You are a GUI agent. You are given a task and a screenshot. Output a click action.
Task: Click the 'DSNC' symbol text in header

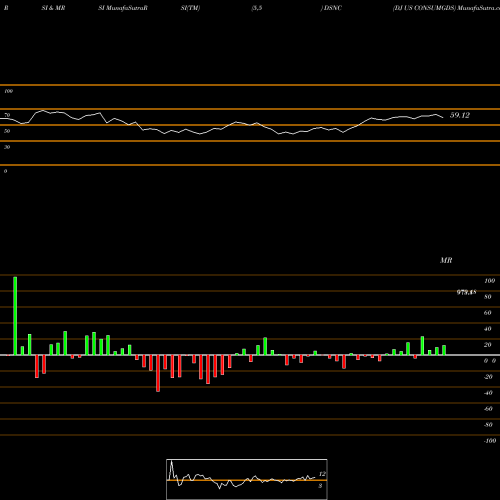[333, 8]
